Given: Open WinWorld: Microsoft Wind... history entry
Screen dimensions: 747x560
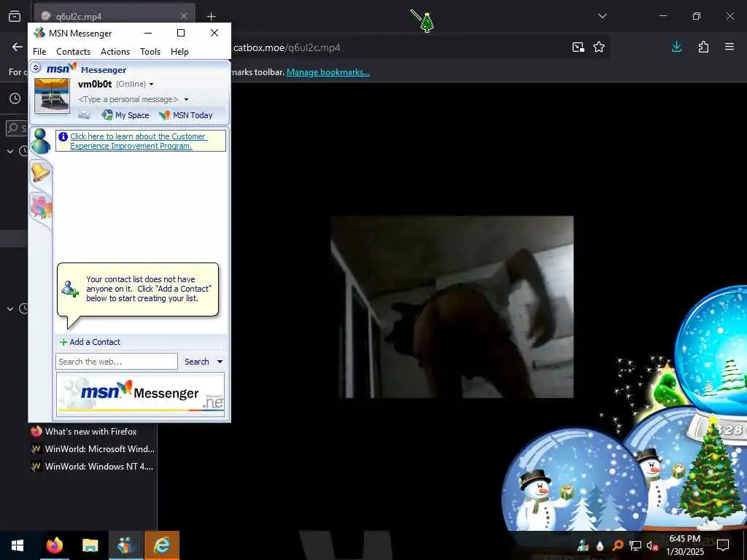Looking at the screenshot, I should [x=93, y=449].
